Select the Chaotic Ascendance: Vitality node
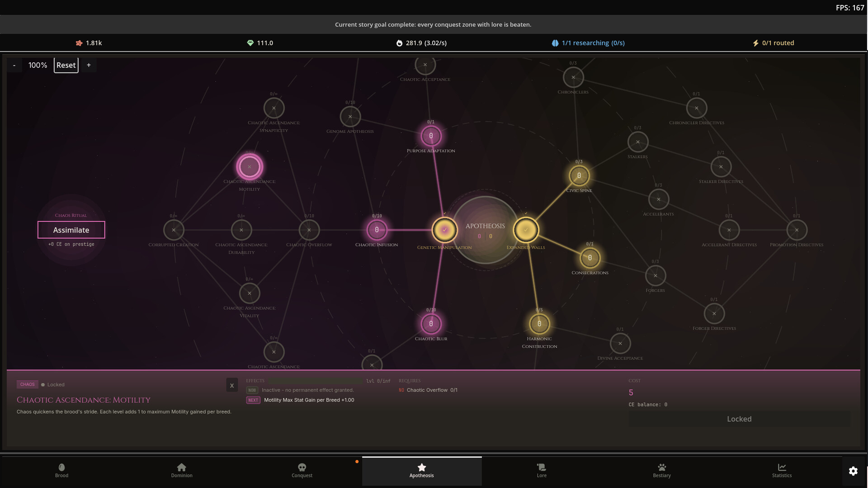The width and height of the screenshot is (868, 488). (x=250, y=293)
